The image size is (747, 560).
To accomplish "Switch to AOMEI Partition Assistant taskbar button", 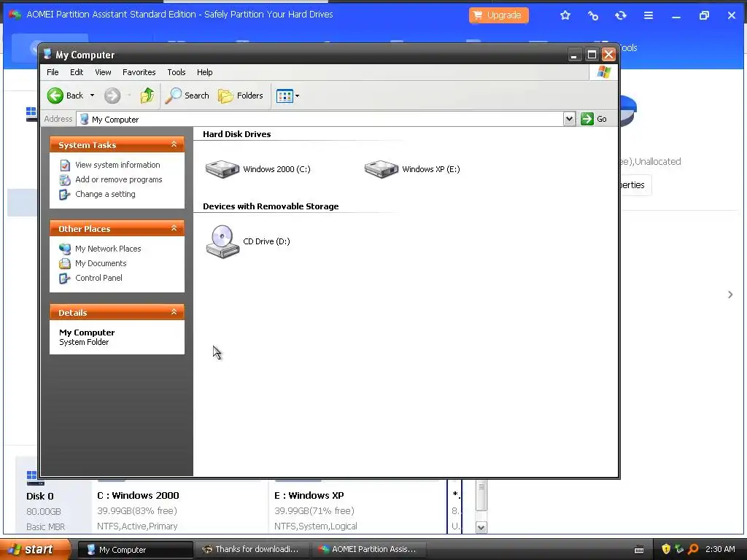I will [368, 550].
